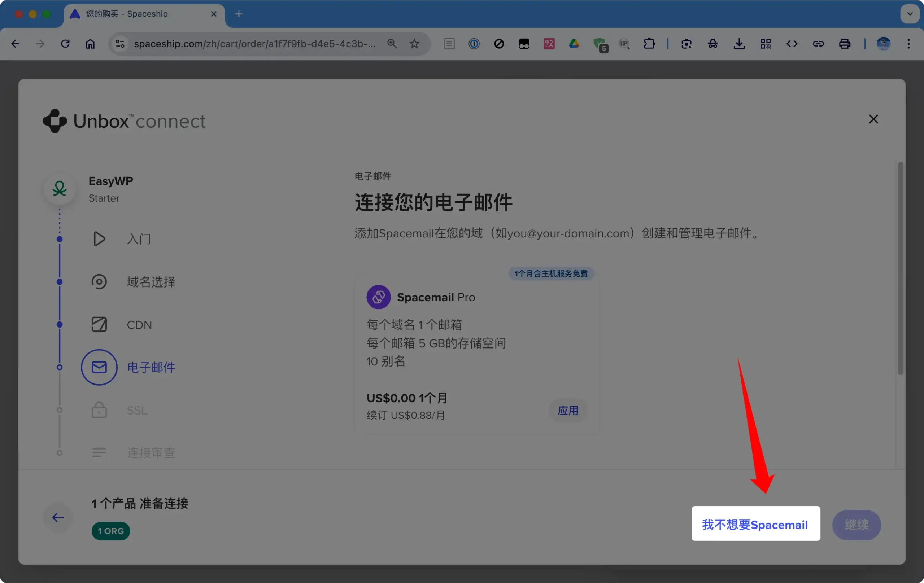Viewport: 924px width, 583px height.
Task: Click the browser back arrow
Action: point(16,44)
